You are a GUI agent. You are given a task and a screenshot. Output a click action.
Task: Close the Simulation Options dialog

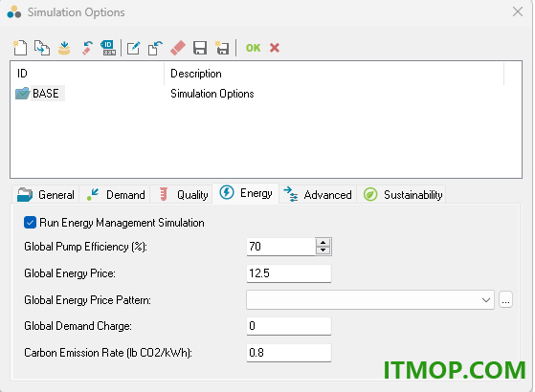[518, 11]
